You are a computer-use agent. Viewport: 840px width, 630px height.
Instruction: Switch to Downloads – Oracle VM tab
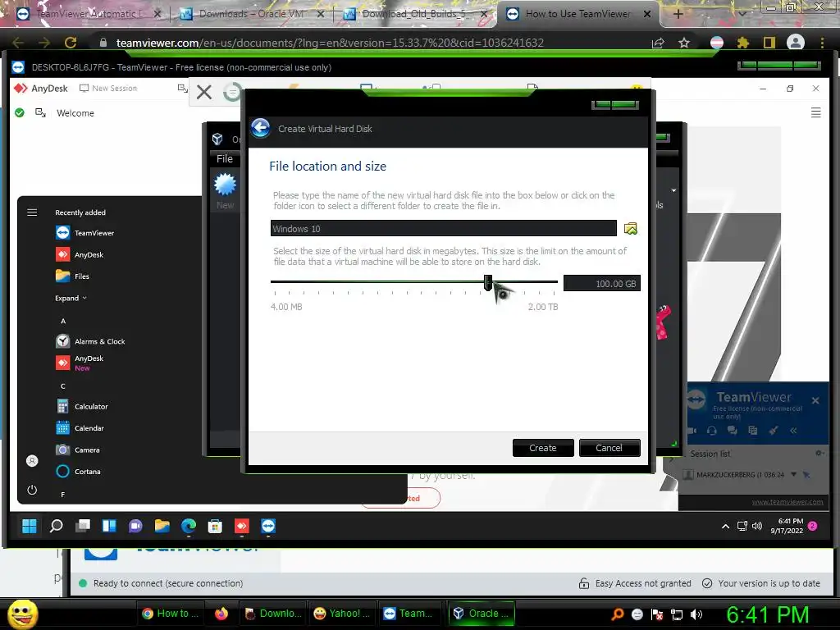click(x=251, y=14)
